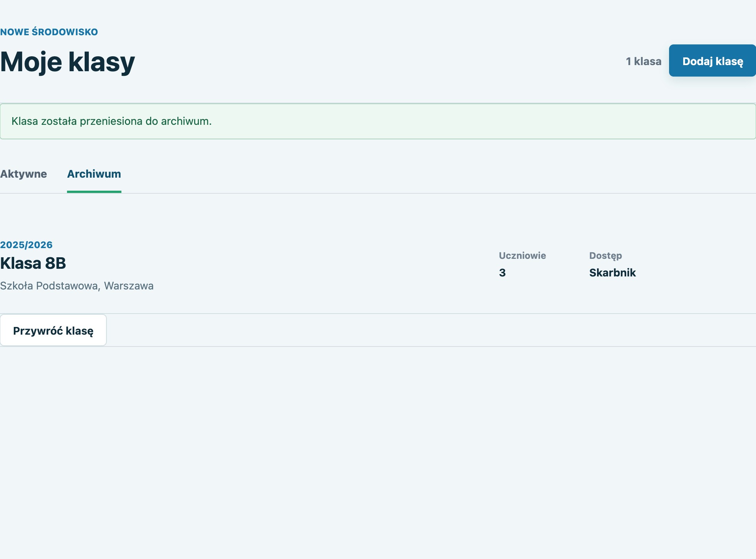Click the green underline beneath Archiwum

click(94, 192)
